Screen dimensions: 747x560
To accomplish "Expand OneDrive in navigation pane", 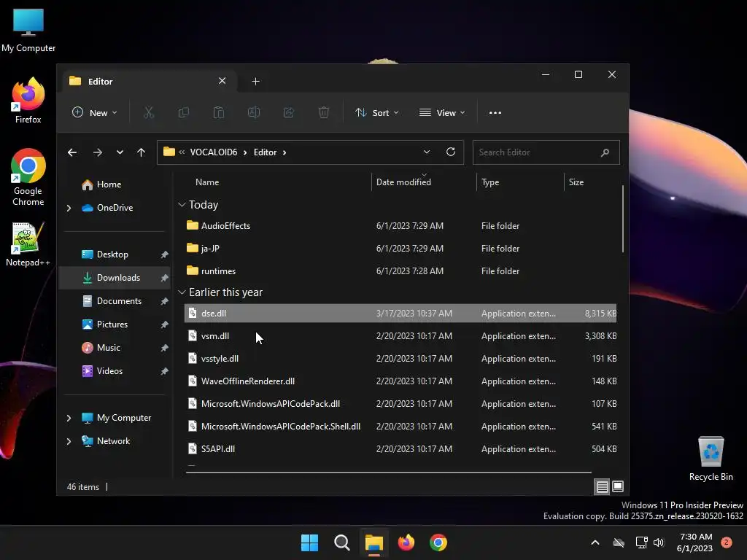I will click(x=69, y=208).
